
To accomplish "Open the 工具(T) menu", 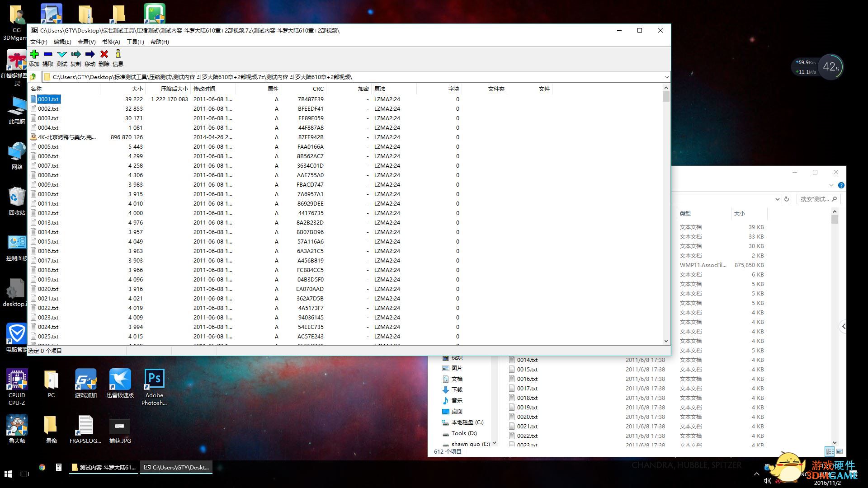I will point(135,42).
